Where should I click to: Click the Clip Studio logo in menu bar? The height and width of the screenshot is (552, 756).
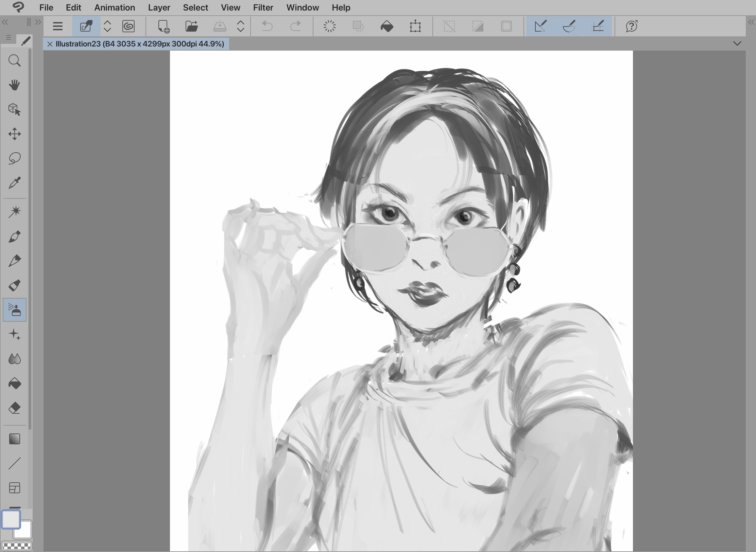19,7
